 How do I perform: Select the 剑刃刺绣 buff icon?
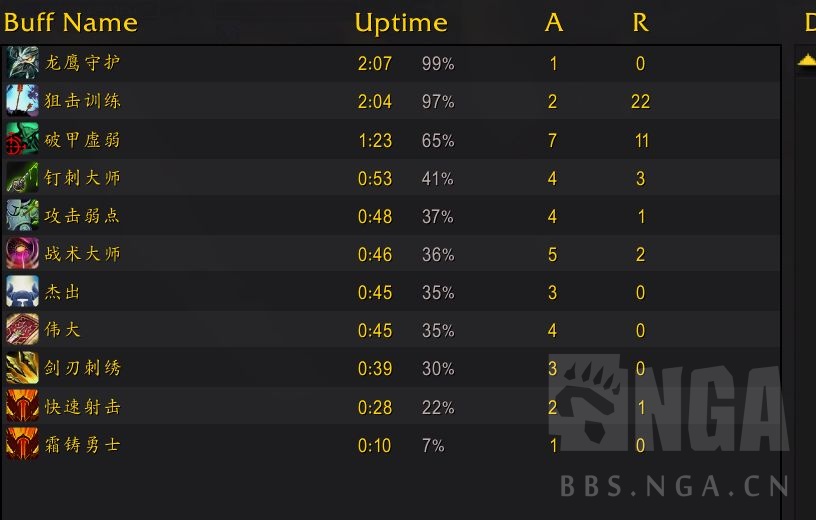coord(22,368)
